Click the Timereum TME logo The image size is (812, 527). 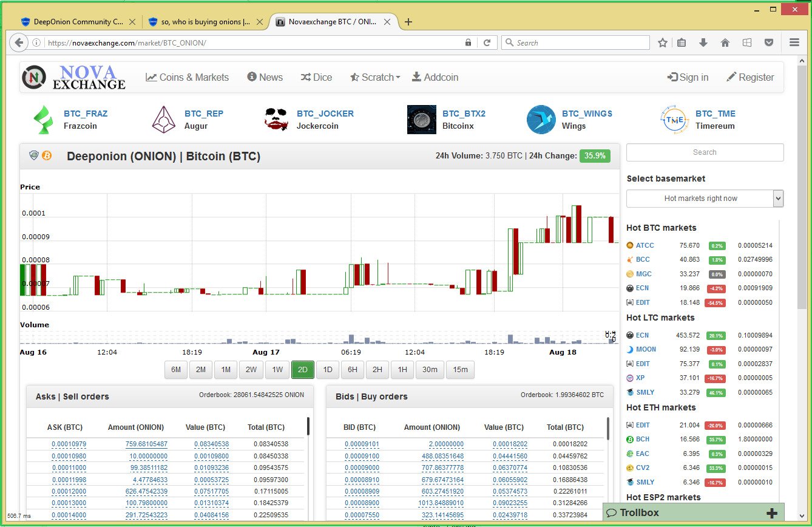coord(674,120)
